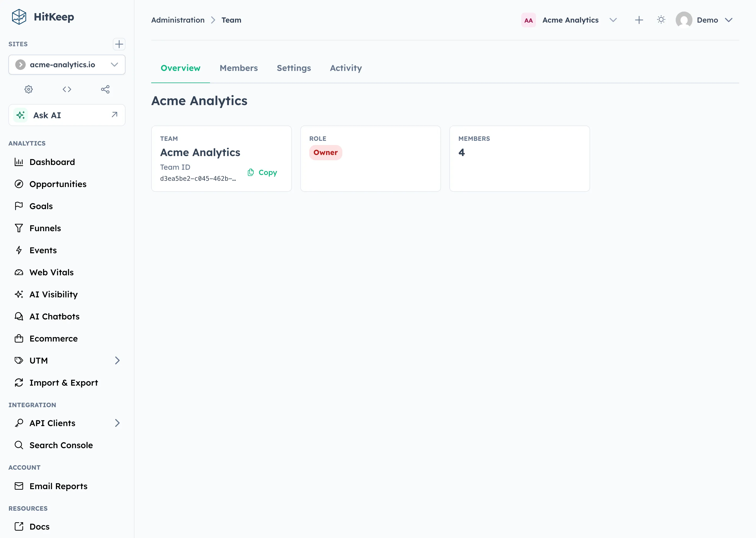Click the Funnels filter icon

(19, 228)
